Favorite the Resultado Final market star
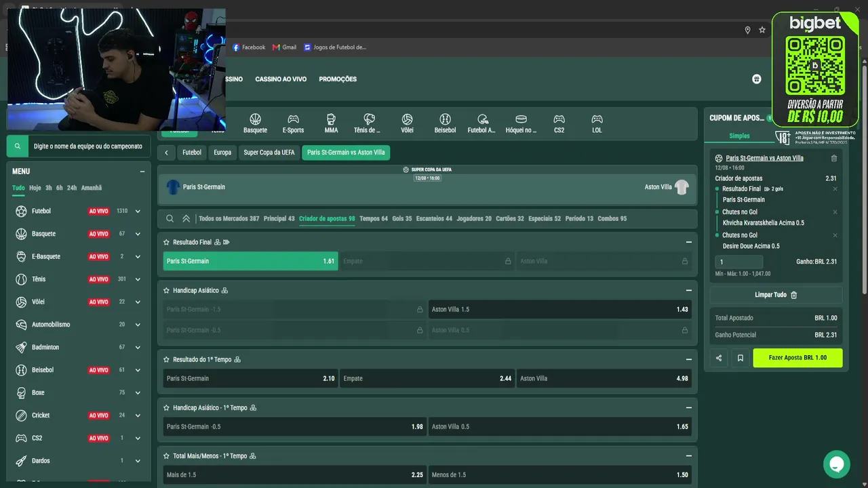This screenshot has height=488, width=868. [166, 242]
